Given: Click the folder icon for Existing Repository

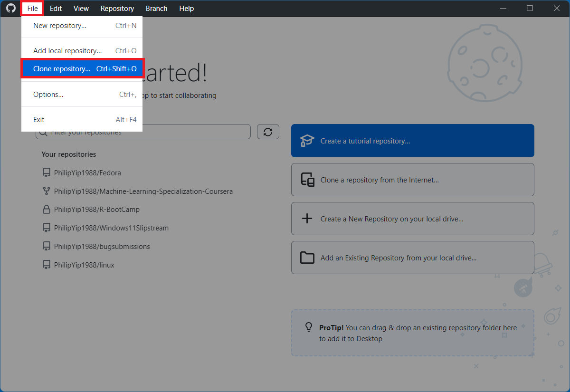Looking at the screenshot, I should [x=307, y=258].
